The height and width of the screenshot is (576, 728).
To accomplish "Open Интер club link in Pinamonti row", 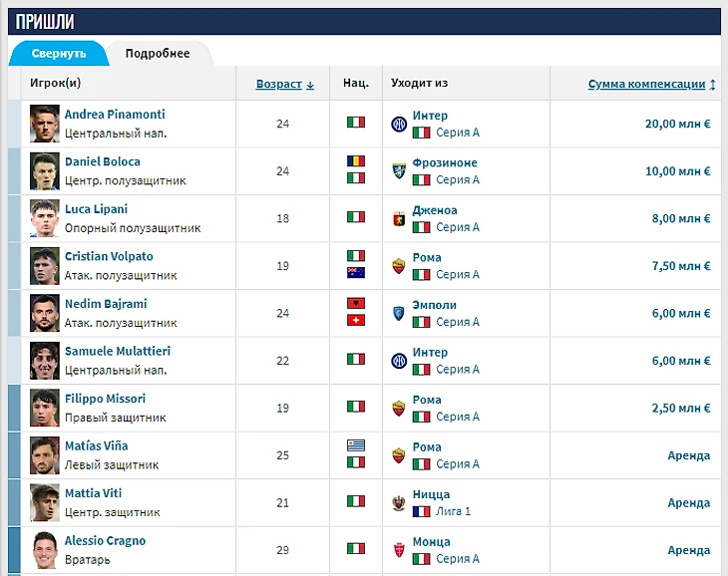I will pyautogui.click(x=430, y=116).
